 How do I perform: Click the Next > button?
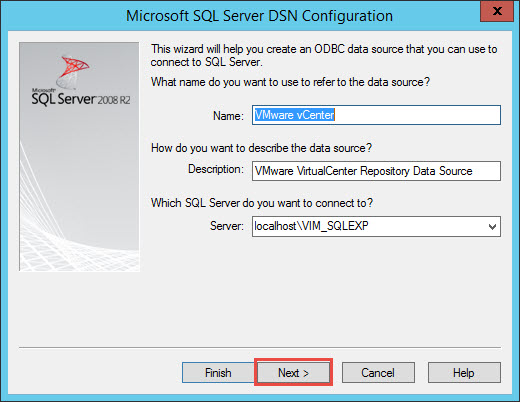293,372
